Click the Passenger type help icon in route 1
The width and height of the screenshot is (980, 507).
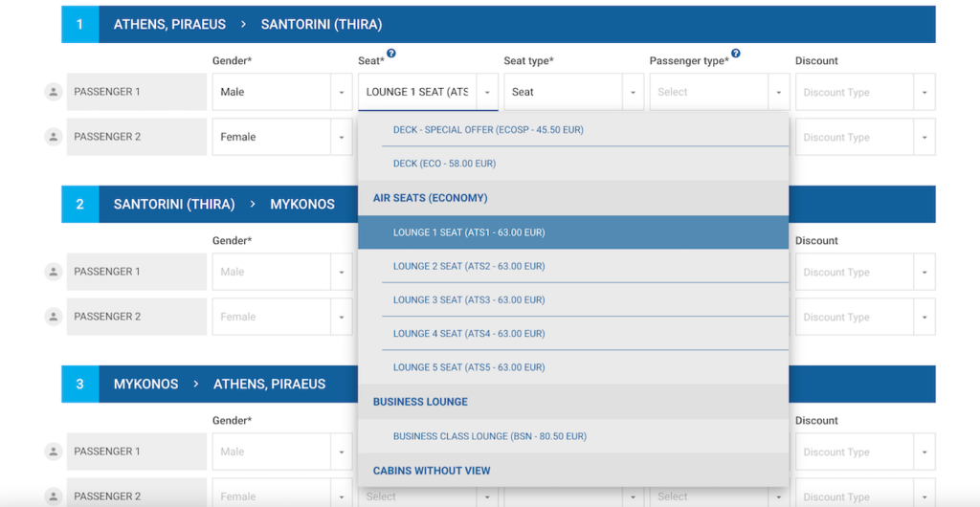point(736,54)
